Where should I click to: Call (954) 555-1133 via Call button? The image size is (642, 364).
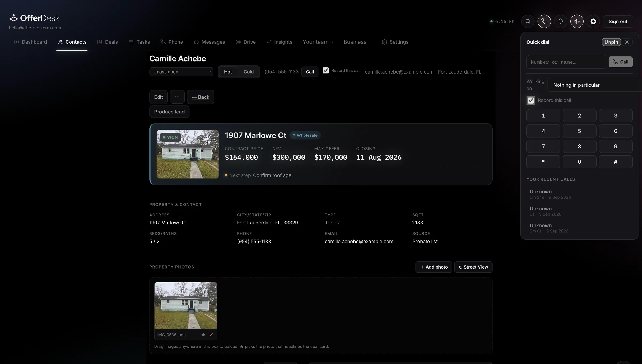[310, 72]
